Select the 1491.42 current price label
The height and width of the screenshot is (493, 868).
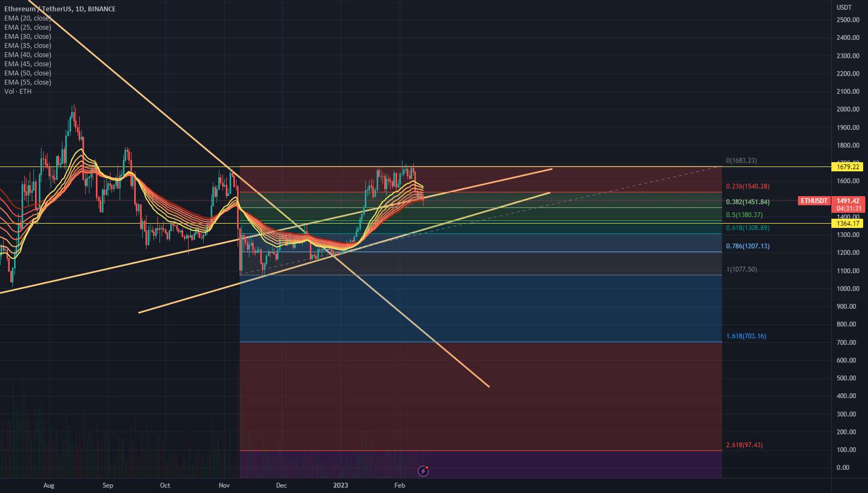[x=849, y=200]
